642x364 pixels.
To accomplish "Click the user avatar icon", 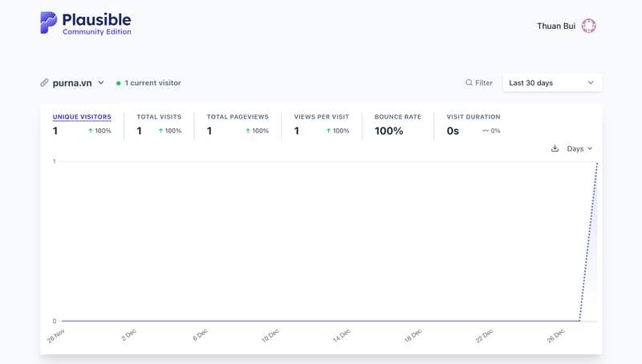I will pos(588,26).
